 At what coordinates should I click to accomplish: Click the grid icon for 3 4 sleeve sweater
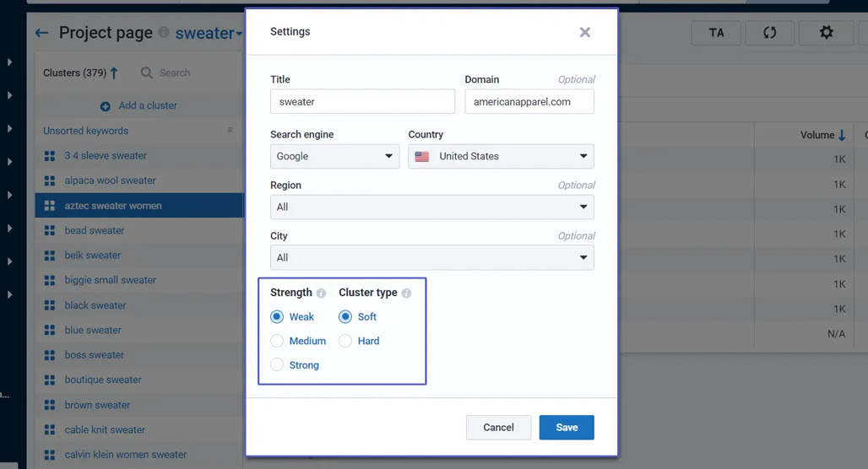pos(49,156)
